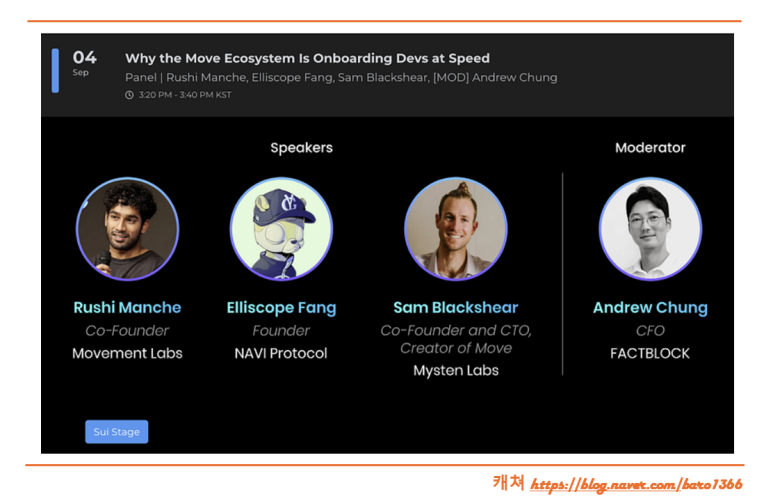Click the Rushi Manche name link
773x501 pixels.
(128, 307)
